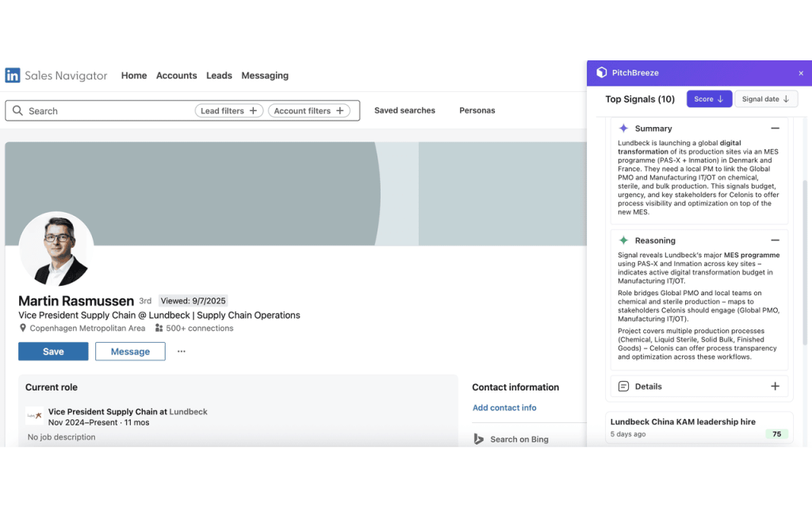Click the Bing logo icon

[x=478, y=439]
